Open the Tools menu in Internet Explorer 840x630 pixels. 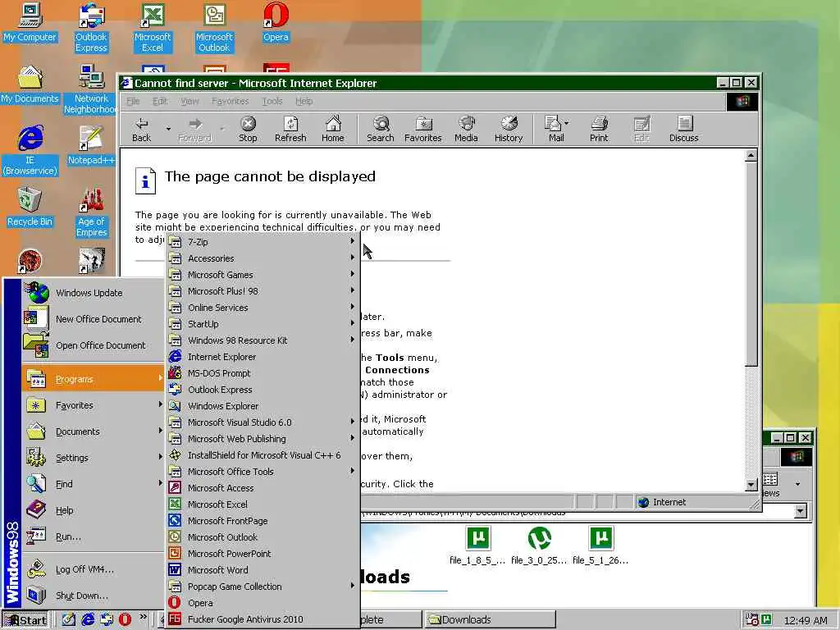(272, 101)
